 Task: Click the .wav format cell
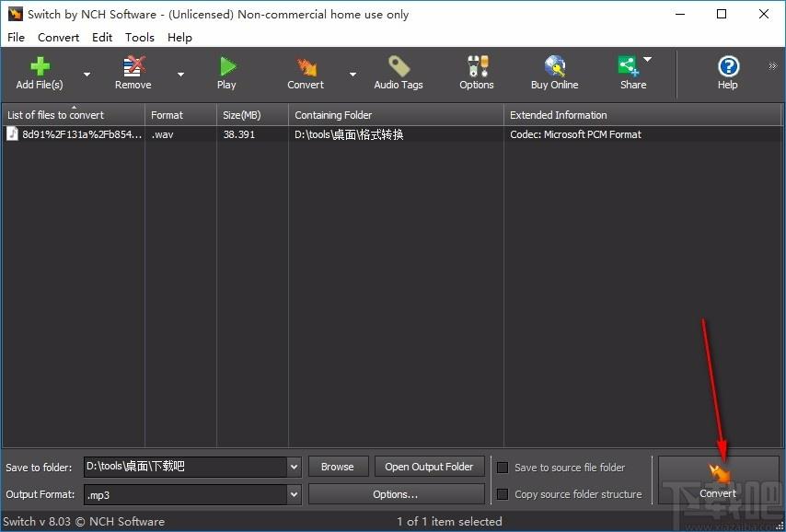[x=162, y=134]
